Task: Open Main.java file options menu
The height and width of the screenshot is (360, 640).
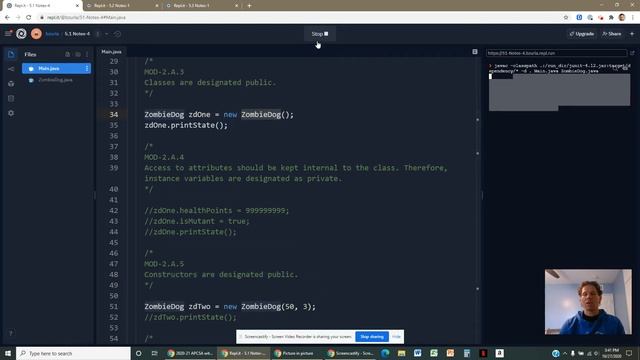Action: [87, 69]
